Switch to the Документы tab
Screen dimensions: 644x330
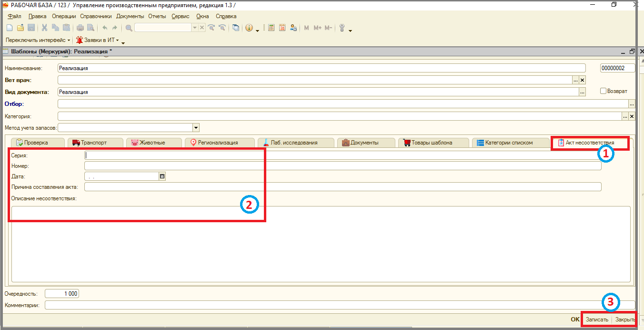coord(366,142)
